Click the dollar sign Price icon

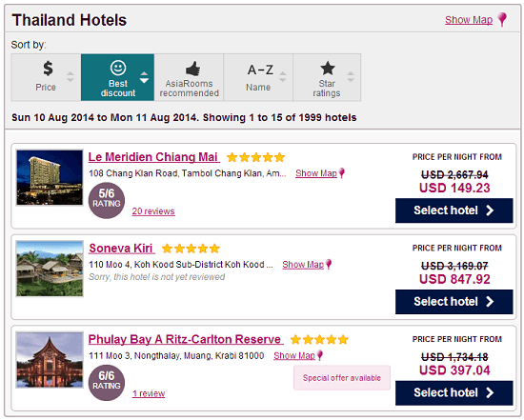coord(48,68)
